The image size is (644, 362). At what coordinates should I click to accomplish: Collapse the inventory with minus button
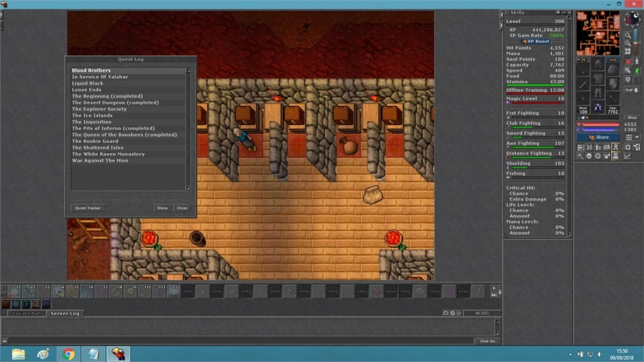[579, 60]
